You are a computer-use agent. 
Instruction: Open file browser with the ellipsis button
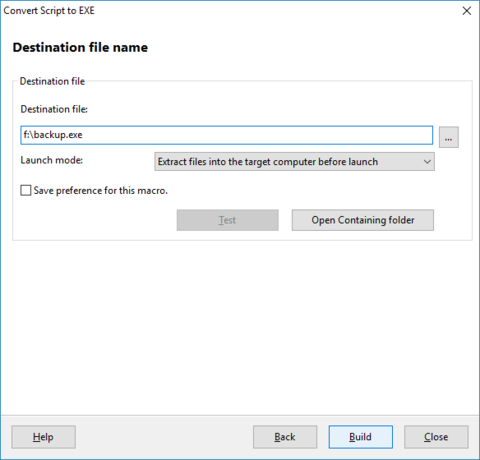pyautogui.click(x=449, y=137)
